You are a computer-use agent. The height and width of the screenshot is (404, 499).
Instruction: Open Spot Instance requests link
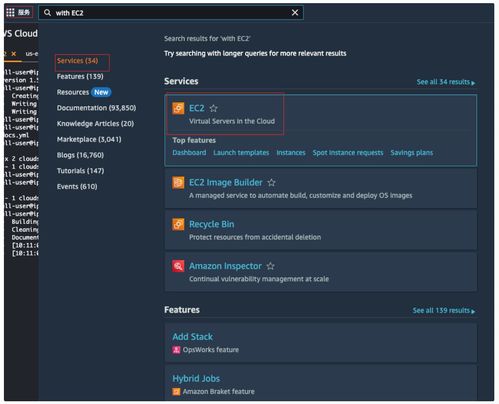[348, 153]
